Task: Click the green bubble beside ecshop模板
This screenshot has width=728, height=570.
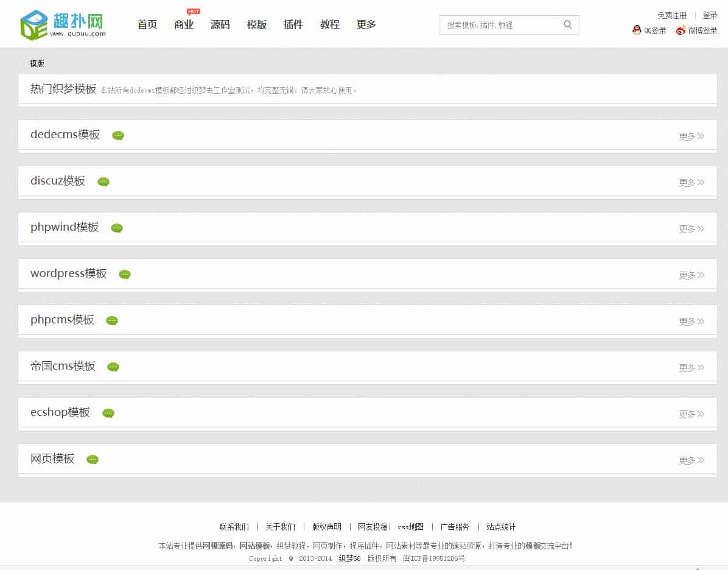Action: (x=108, y=413)
